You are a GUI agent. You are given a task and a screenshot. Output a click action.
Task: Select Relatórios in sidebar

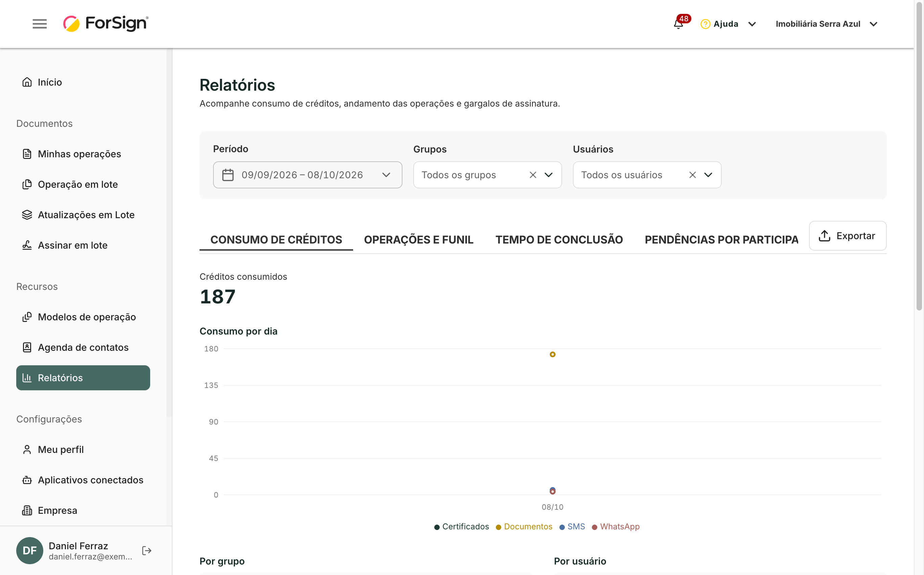click(x=83, y=377)
